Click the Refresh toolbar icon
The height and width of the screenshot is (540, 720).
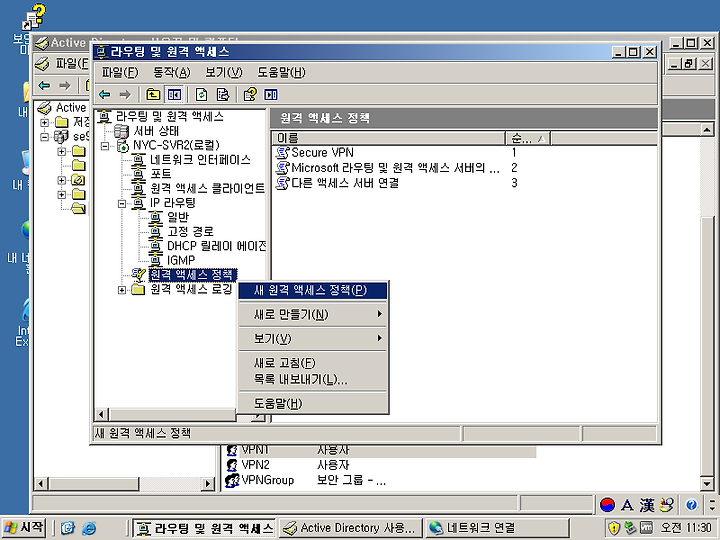point(202,95)
